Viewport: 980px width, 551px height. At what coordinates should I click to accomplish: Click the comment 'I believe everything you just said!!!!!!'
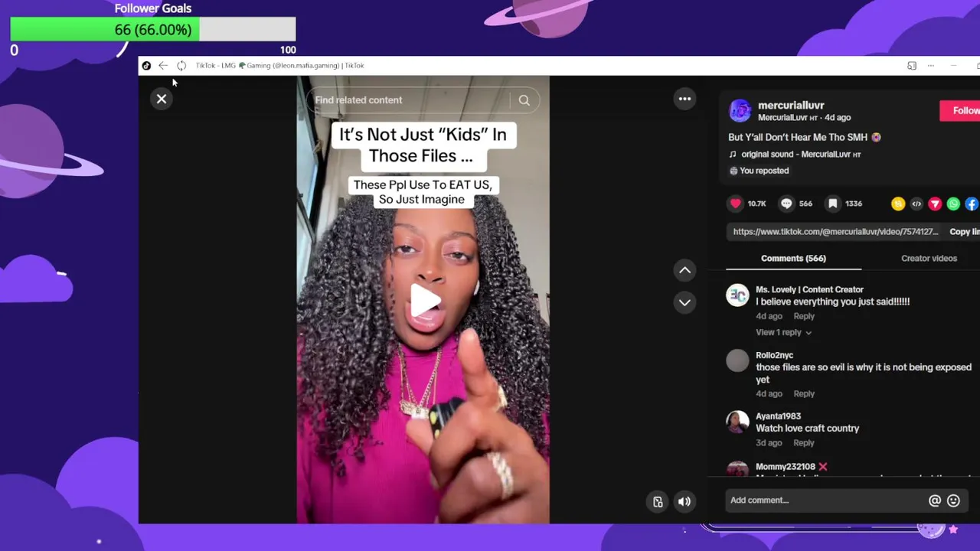pos(832,302)
